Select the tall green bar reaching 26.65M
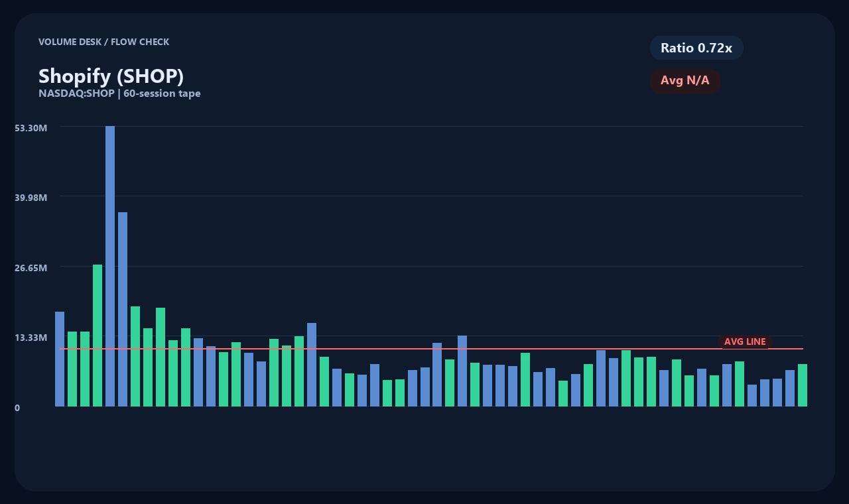849x504 pixels. pos(98,336)
